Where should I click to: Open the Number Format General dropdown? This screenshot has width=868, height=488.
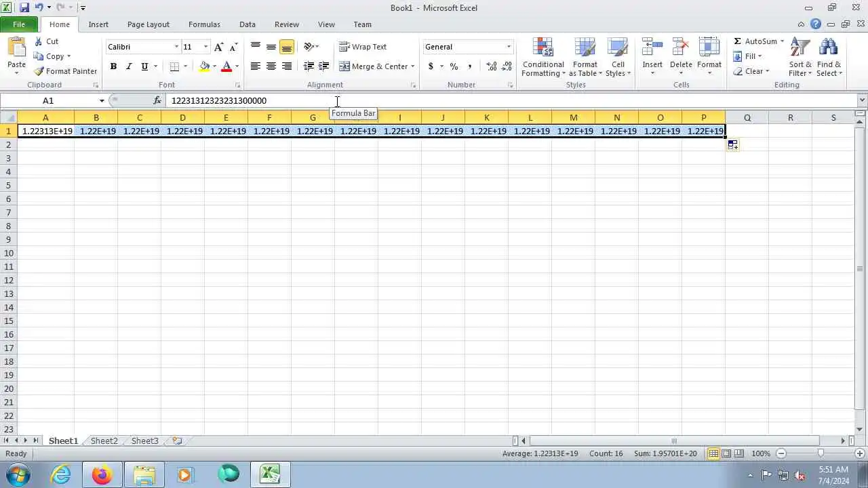509,47
